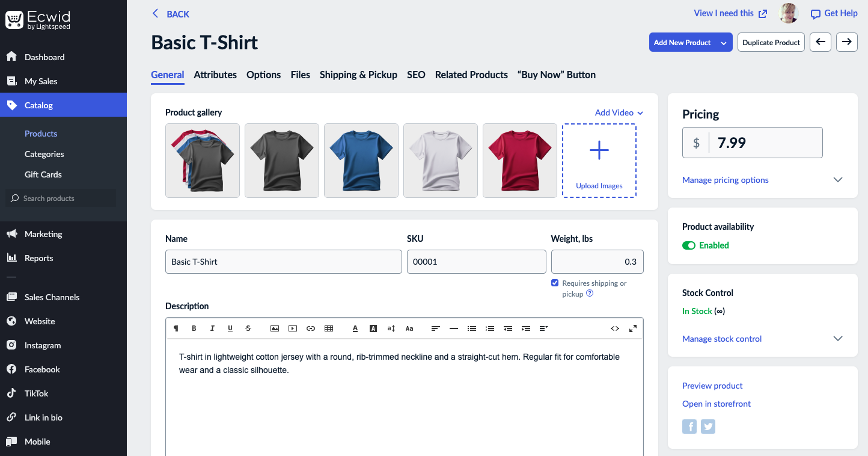Image resolution: width=868 pixels, height=456 pixels.
Task: Switch the description editor to HTML code view
Action: [615, 328]
